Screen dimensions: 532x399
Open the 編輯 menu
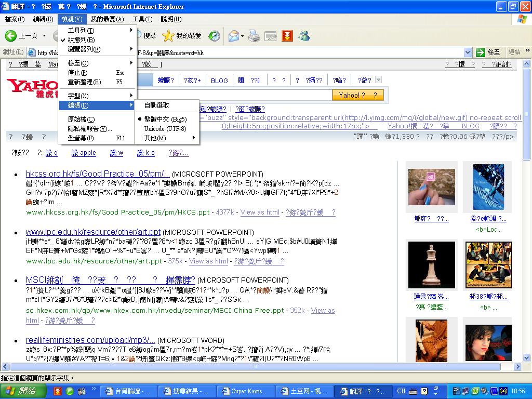(x=43, y=19)
